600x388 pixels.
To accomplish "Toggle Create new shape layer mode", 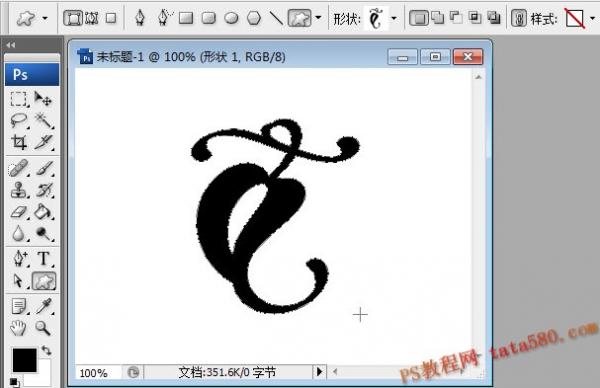I will 419,18.
